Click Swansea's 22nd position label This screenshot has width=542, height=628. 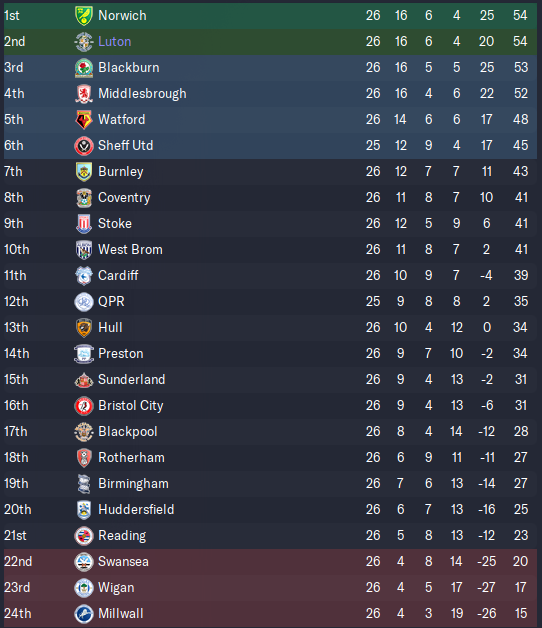[x=18, y=562]
